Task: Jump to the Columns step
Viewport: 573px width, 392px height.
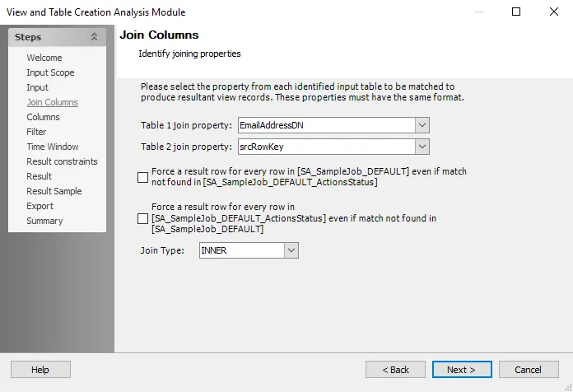Action: click(43, 117)
